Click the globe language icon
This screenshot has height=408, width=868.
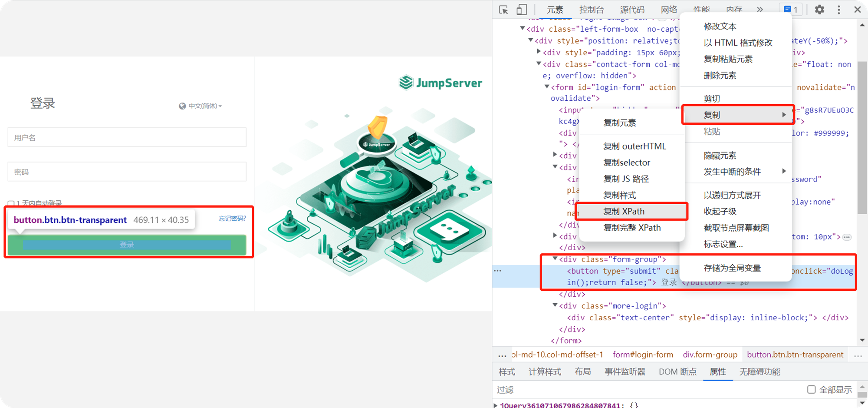point(182,106)
